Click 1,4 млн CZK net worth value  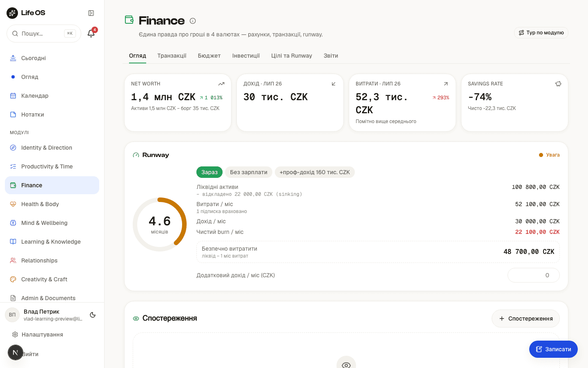tap(163, 97)
